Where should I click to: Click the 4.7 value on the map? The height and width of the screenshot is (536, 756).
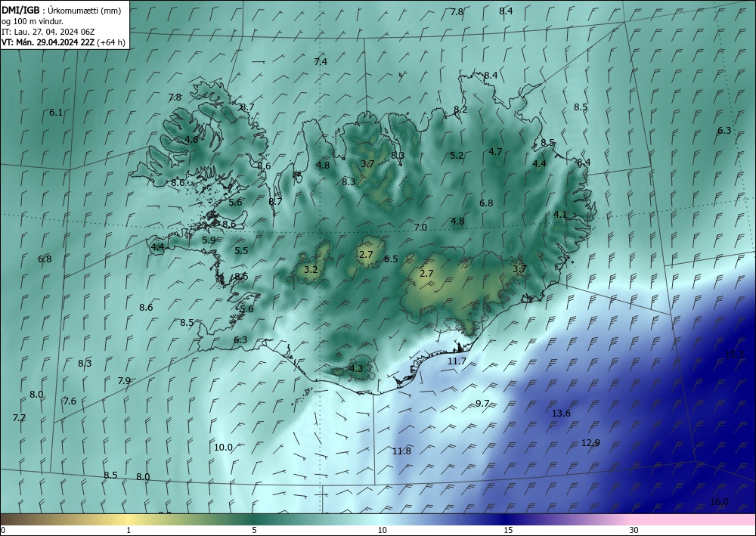[x=495, y=152]
